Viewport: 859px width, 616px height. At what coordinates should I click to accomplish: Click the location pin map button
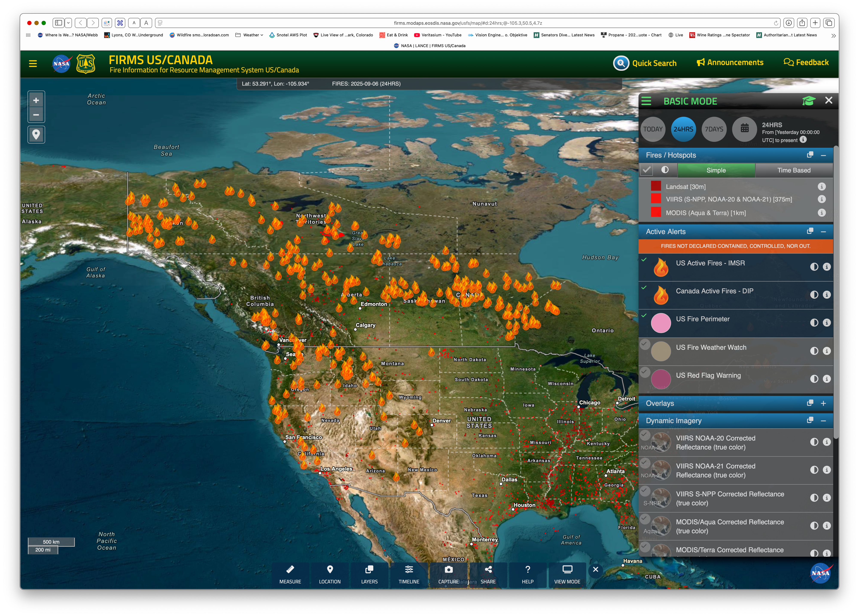pyautogui.click(x=36, y=135)
